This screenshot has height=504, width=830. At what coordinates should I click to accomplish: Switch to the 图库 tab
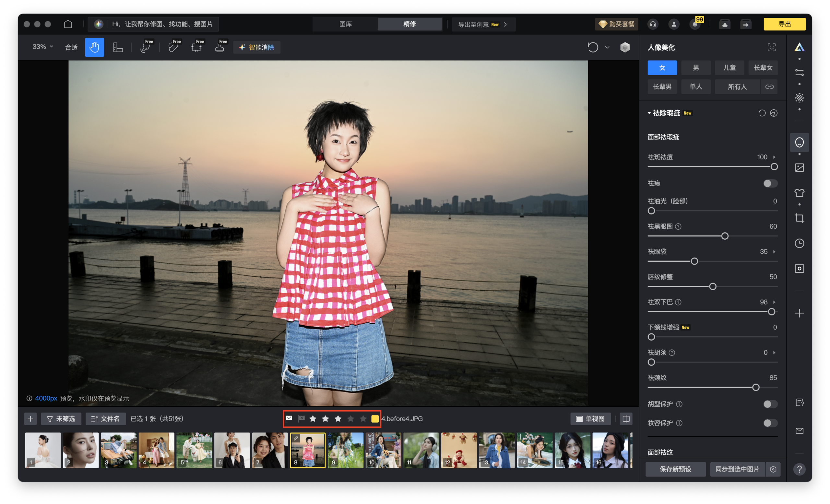coord(345,24)
